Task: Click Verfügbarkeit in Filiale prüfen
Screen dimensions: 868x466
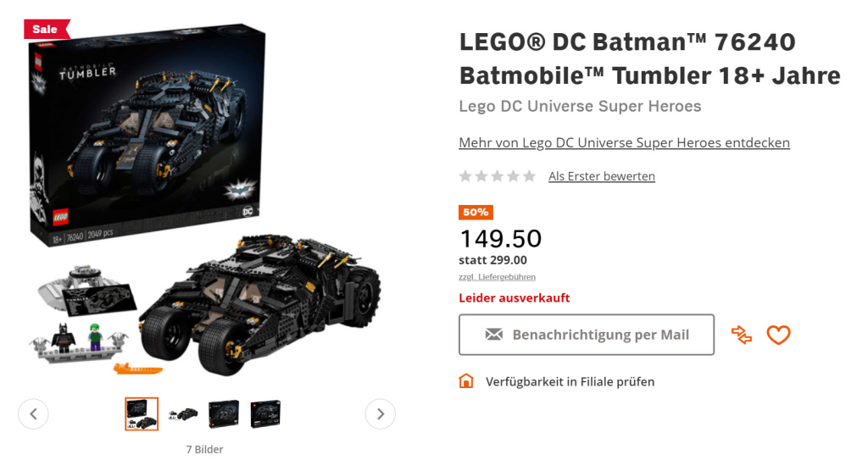Action: click(x=570, y=381)
